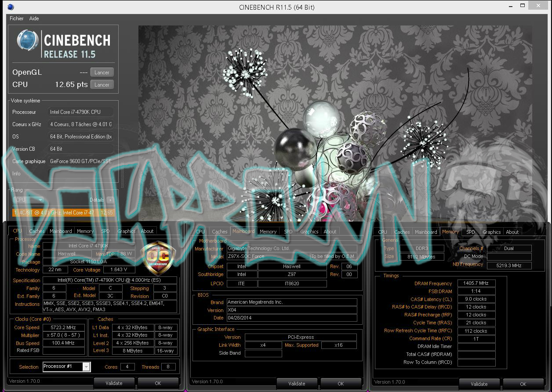Click the Cinebench Release 11.5 logo
Screen dimensions: 552x392
64,44
